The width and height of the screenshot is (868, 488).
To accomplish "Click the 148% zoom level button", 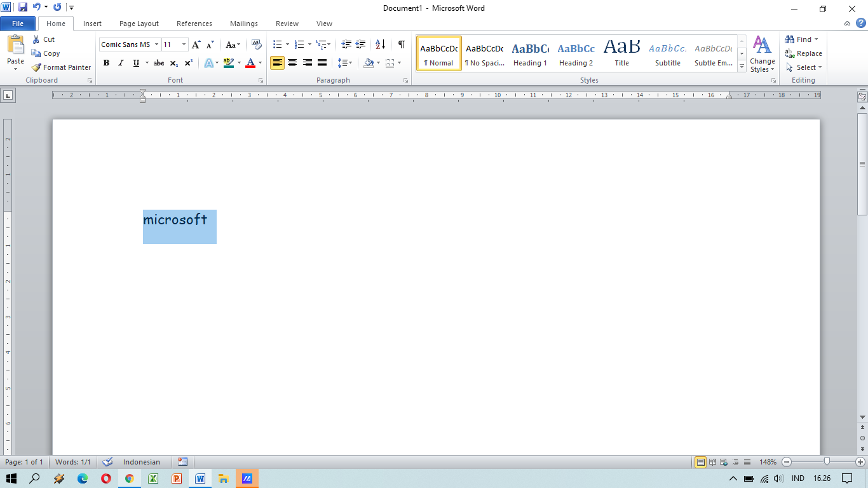I will [x=768, y=462].
